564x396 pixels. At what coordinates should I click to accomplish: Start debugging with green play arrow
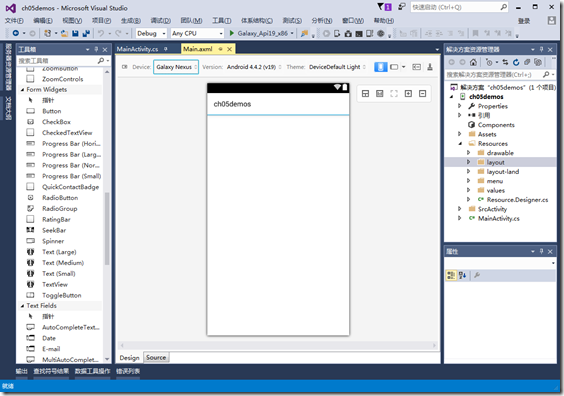pos(232,33)
